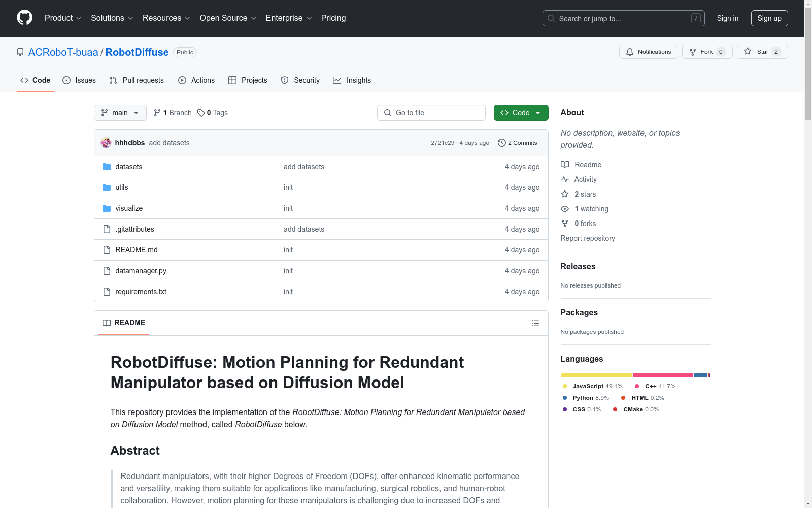The width and height of the screenshot is (812, 508).
Task: Open the requirements.txt file
Action: coord(141,292)
